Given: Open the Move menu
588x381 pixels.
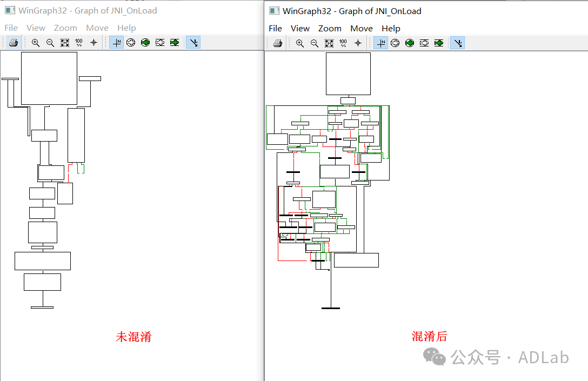Looking at the screenshot, I should click(x=361, y=28).
